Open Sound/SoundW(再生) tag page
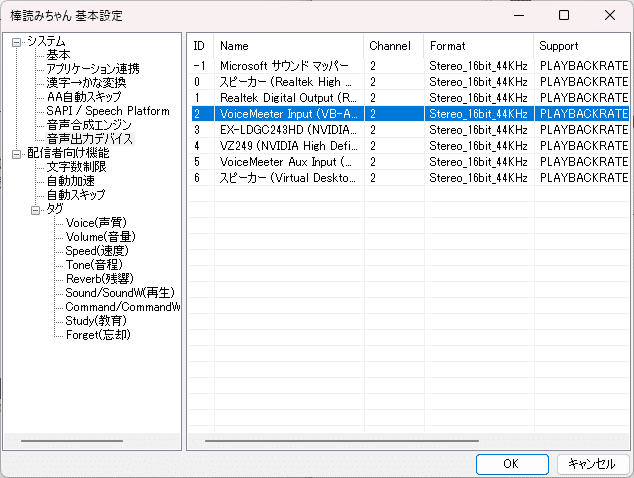Viewport: 634px width, 478px height. pos(120,293)
